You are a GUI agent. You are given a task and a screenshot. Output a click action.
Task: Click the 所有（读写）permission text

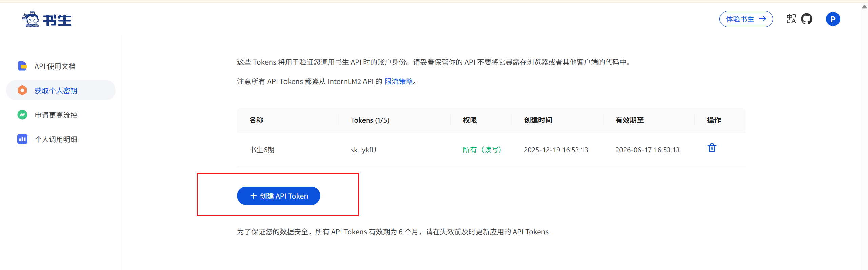coord(482,150)
